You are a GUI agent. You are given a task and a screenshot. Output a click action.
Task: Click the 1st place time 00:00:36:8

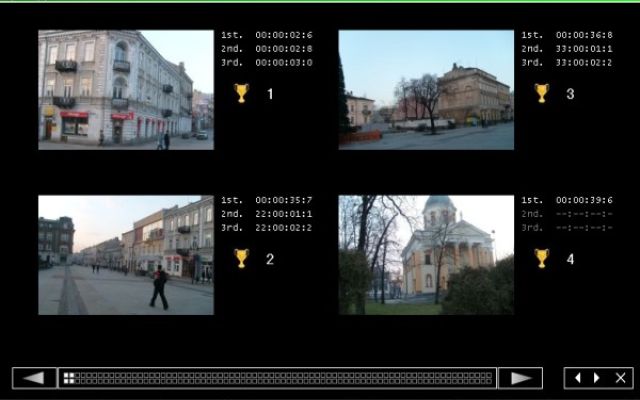[583, 35]
